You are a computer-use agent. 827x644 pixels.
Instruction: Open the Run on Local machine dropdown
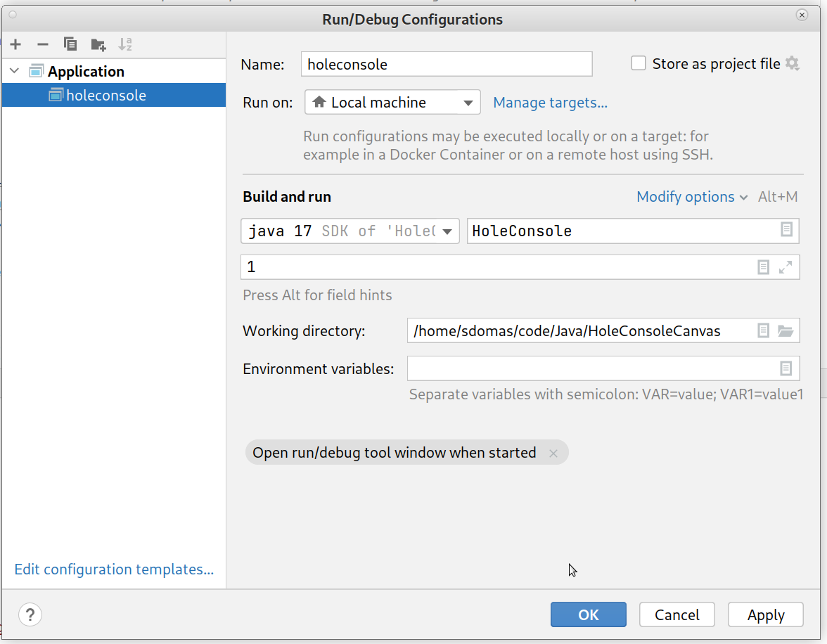coord(392,103)
